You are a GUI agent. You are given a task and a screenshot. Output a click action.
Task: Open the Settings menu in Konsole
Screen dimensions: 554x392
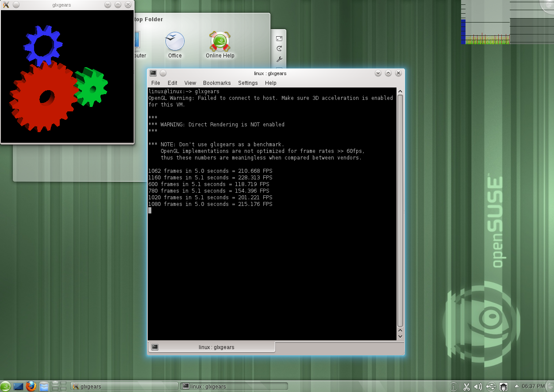pyautogui.click(x=248, y=83)
